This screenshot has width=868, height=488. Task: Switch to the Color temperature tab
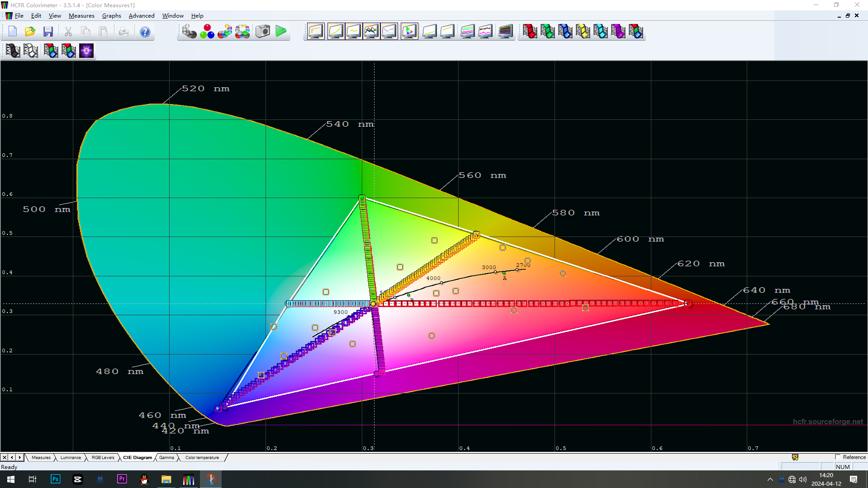pos(202,457)
